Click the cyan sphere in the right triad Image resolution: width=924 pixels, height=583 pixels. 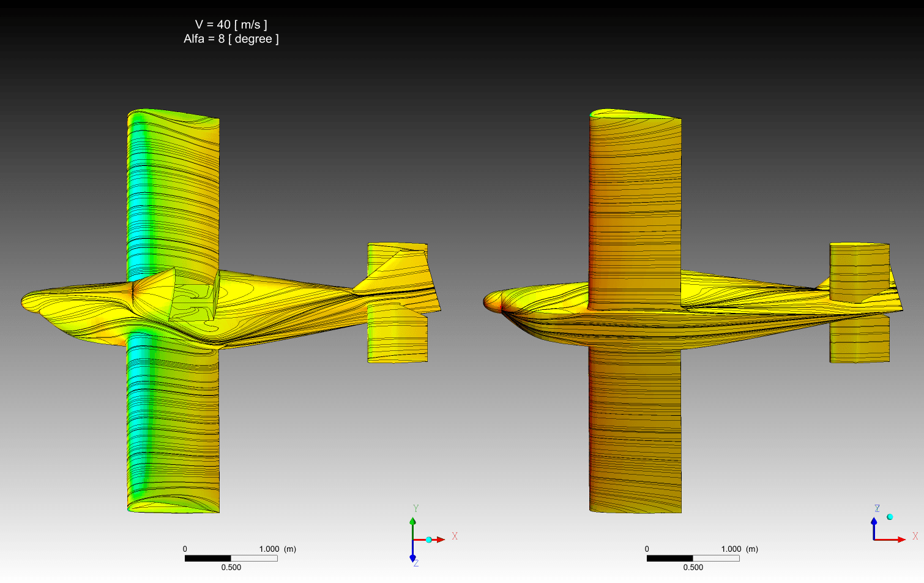[x=890, y=517]
